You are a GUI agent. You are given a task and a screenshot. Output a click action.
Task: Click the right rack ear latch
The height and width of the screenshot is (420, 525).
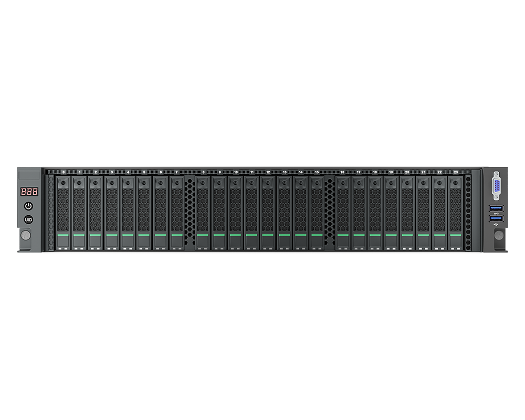click(x=499, y=235)
